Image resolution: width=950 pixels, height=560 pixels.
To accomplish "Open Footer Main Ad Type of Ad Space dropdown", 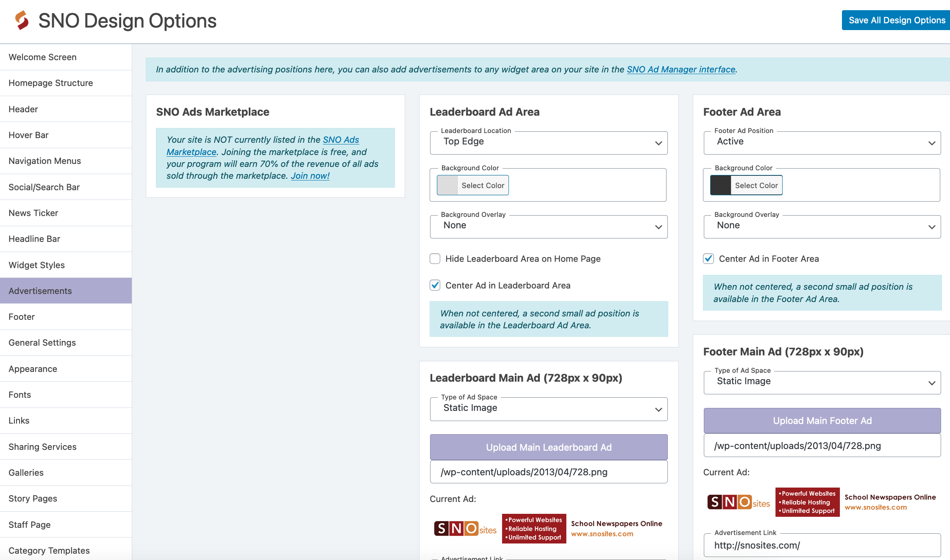I will click(x=822, y=383).
